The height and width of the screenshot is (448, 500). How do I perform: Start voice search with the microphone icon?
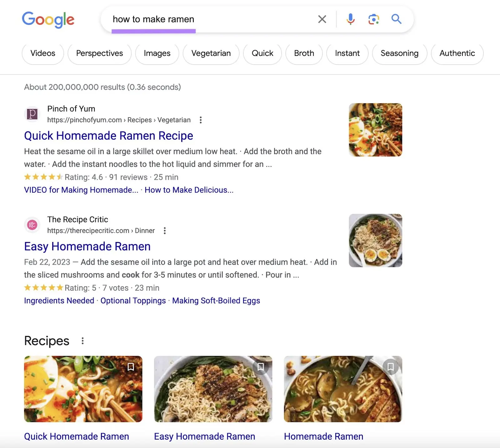point(351,19)
